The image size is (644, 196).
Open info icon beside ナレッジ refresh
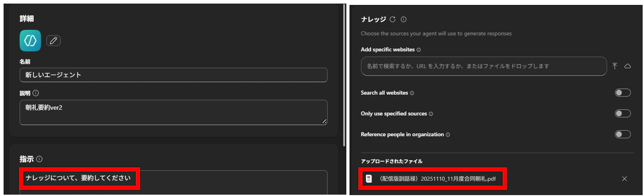(x=404, y=19)
